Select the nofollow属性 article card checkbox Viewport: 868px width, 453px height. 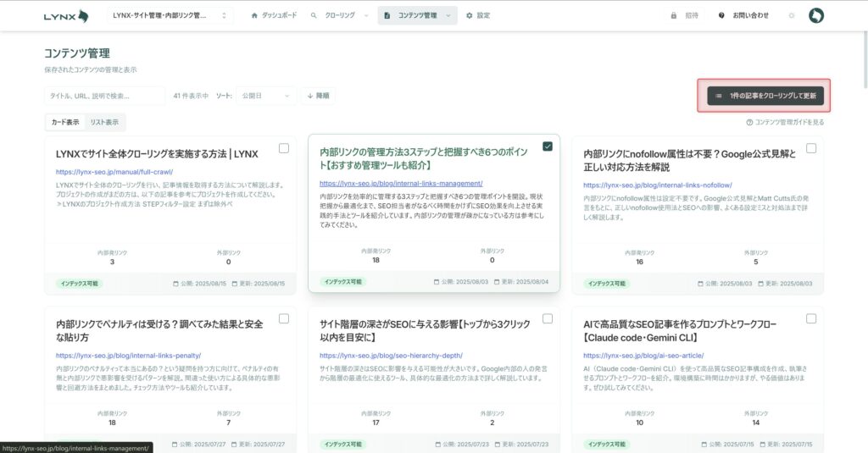[x=811, y=148]
